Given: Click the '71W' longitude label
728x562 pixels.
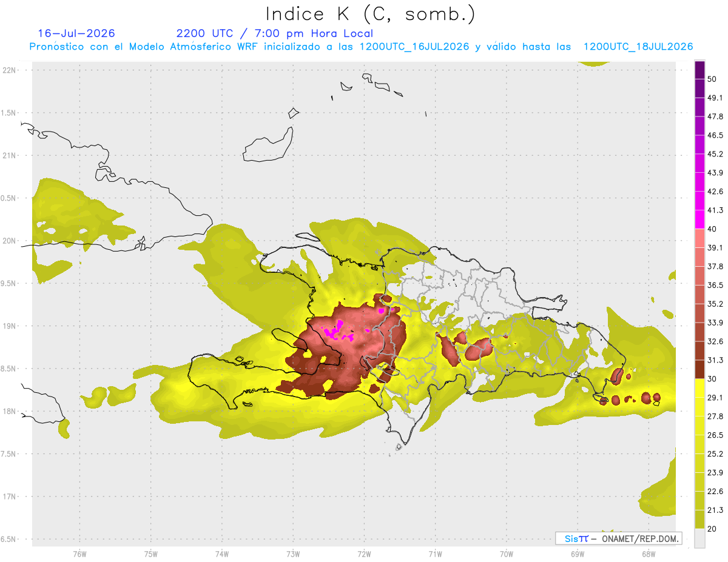Looking at the screenshot, I should point(435,554).
